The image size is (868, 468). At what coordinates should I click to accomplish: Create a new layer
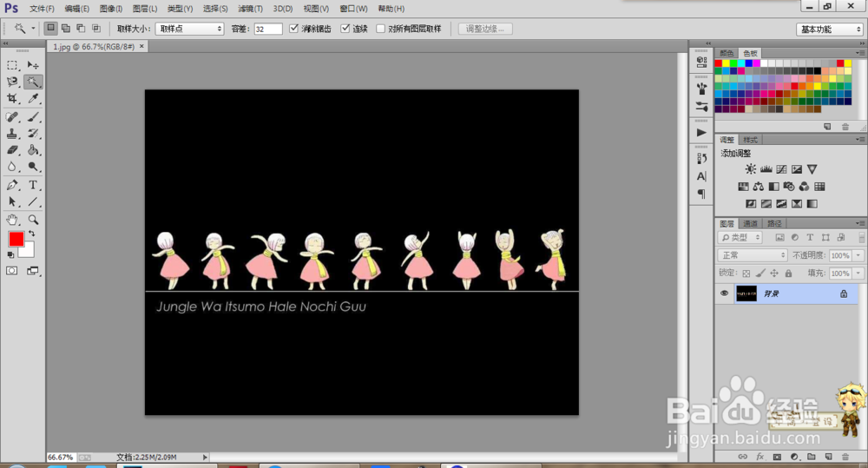pos(828,457)
